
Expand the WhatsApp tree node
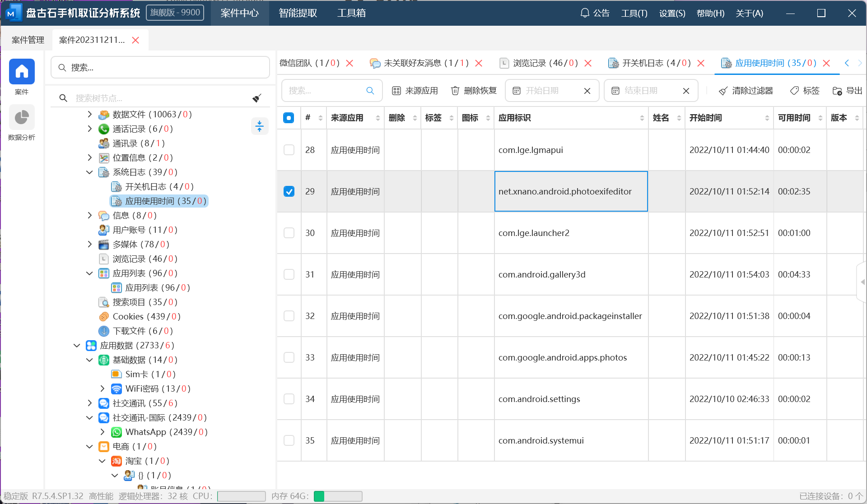102,432
